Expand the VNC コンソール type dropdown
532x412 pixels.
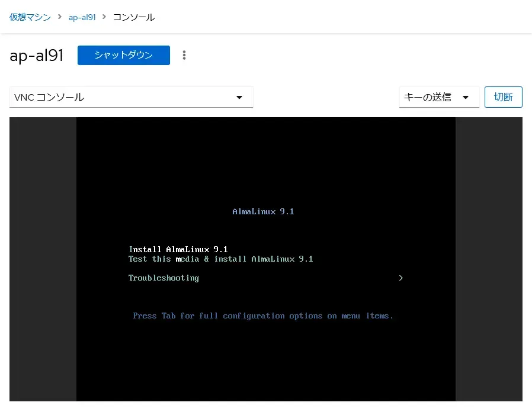point(132,97)
